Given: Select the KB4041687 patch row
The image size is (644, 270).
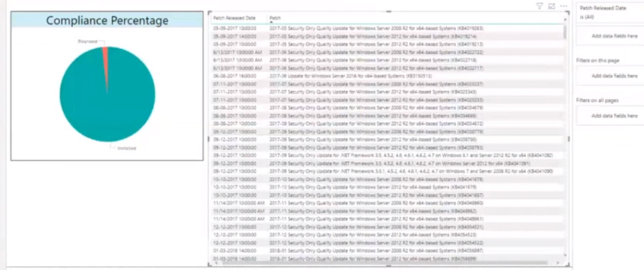Looking at the screenshot, I should (x=388, y=195).
